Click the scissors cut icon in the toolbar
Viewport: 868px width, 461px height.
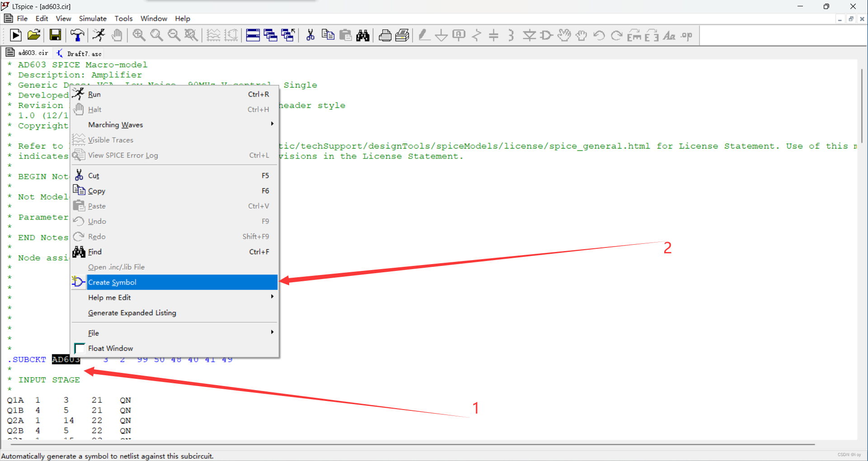tap(310, 35)
